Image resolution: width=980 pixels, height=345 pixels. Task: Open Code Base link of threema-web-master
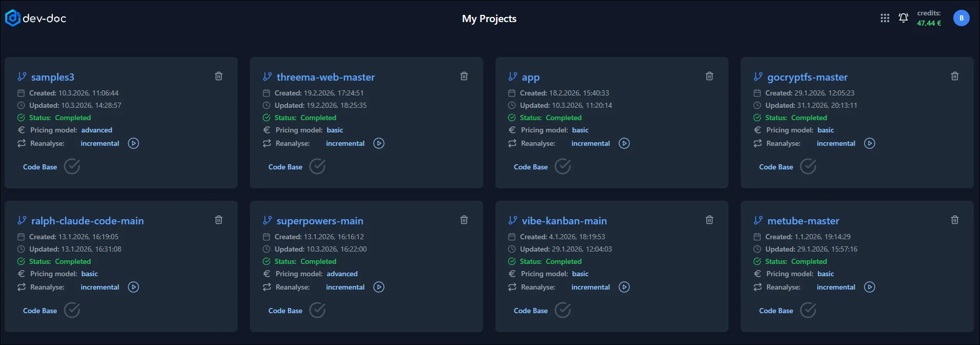tap(285, 167)
